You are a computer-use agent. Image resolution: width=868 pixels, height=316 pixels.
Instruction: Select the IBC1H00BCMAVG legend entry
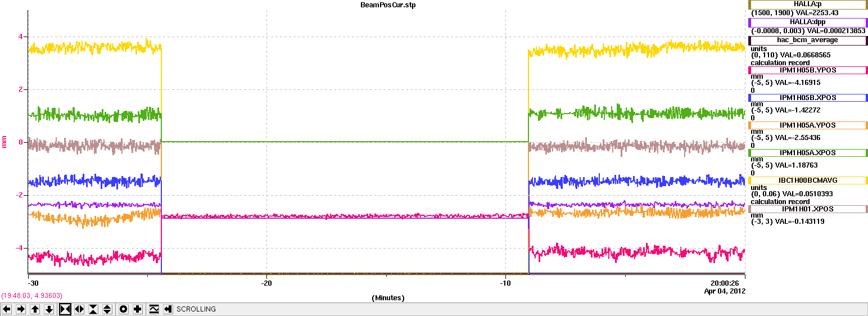point(808,180)
